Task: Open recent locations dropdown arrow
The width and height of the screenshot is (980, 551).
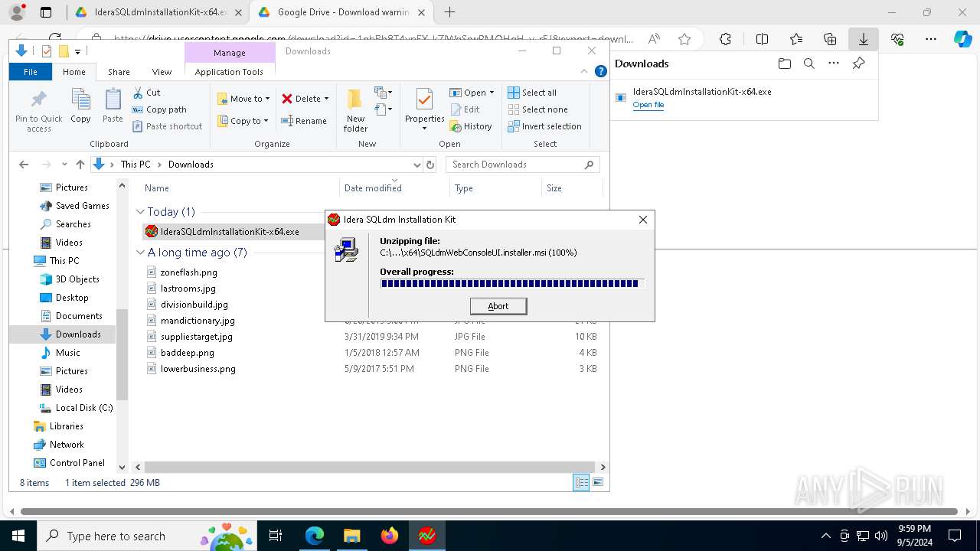Action: tap(64, 165)
